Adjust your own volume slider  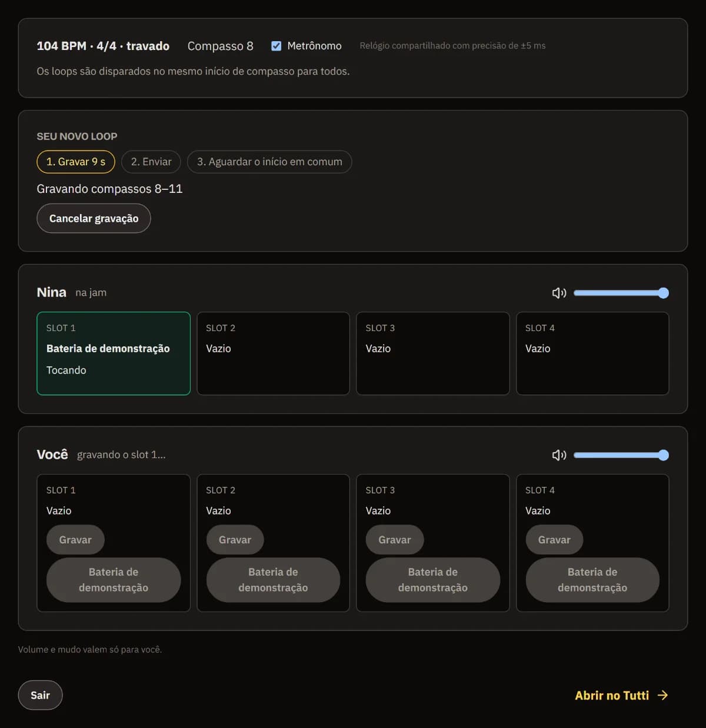click(621, 455)
